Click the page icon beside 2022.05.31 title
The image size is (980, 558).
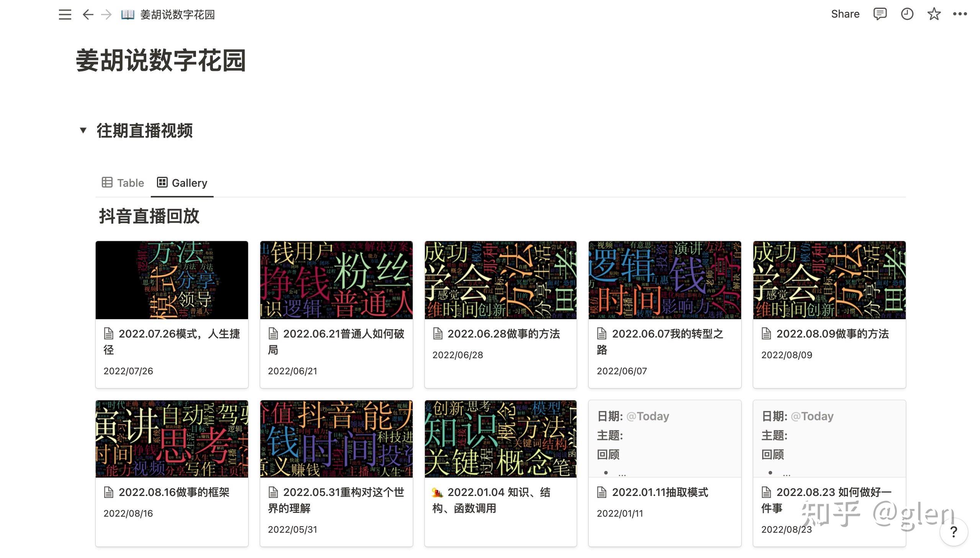[x=273, y=493]
